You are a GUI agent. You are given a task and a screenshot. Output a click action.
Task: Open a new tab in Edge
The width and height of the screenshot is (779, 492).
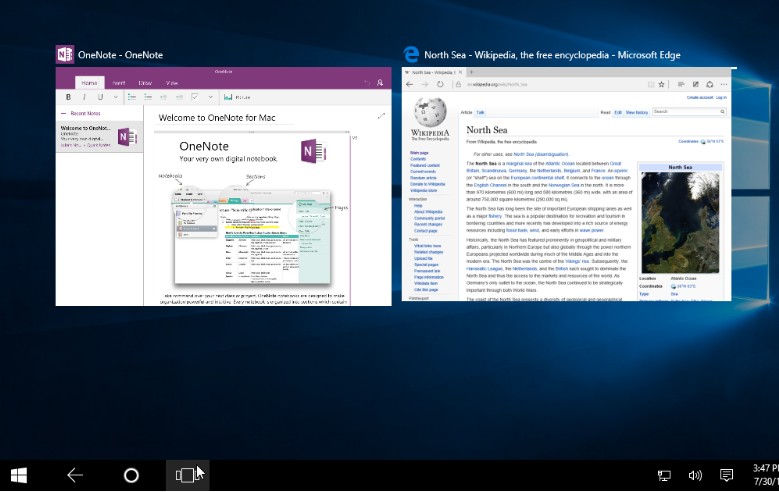pos(471,73)
